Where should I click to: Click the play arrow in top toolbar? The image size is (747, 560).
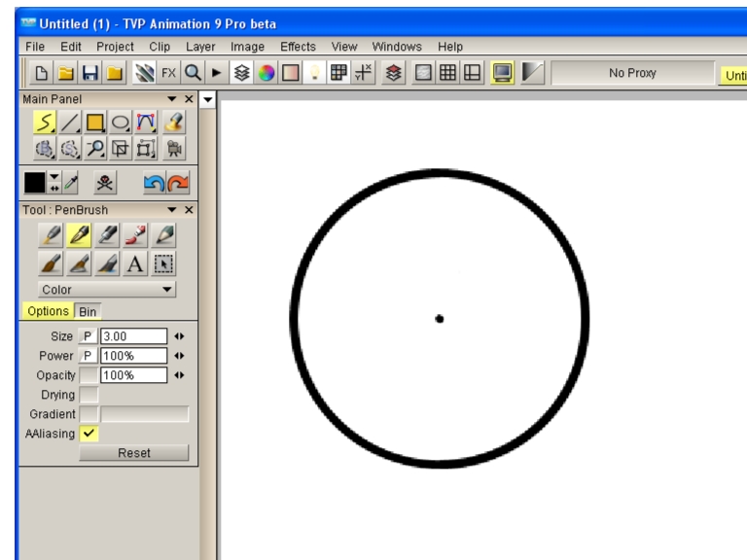(x=216, y=73)
